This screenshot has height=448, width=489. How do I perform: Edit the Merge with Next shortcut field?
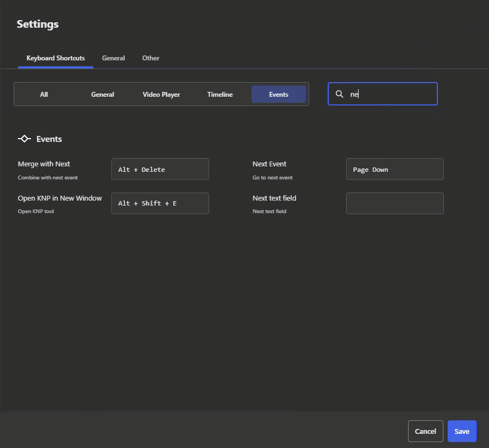pyautogui.click(x=160, y=169)
